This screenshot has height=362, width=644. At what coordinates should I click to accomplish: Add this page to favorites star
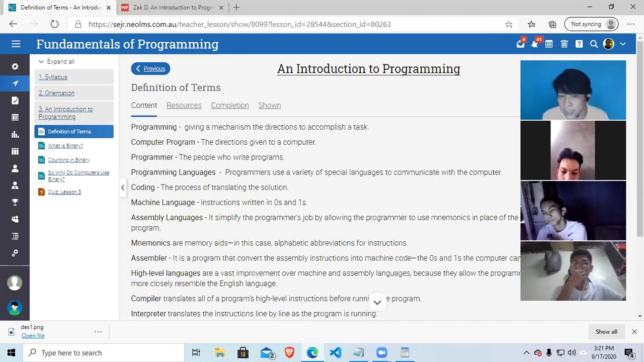[x=509, y=24]
